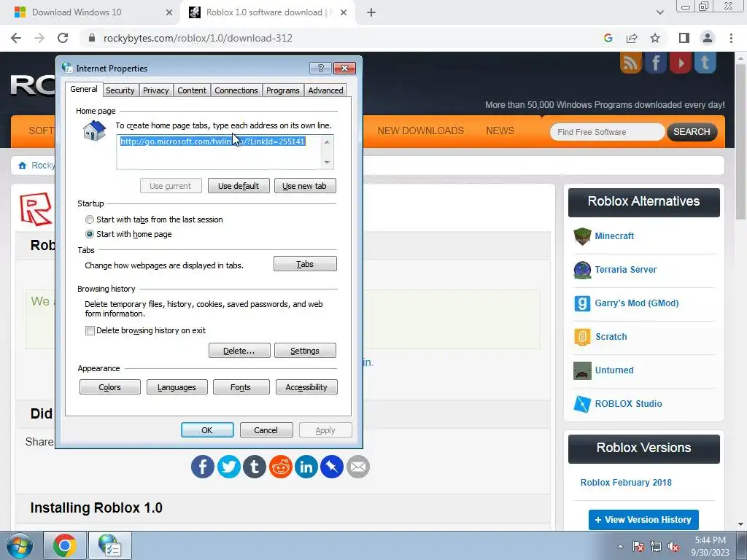Enable Delete browsing history on exit

[x=90, y=330]
